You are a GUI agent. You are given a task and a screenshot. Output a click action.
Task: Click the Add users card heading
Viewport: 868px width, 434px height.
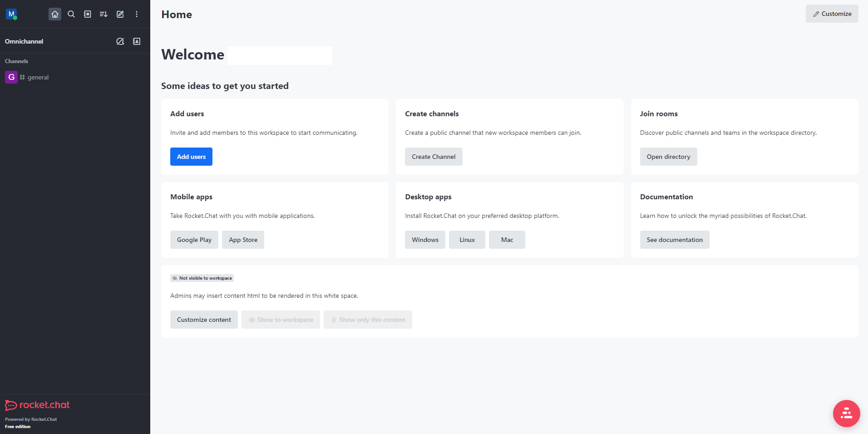coord(187,114)
